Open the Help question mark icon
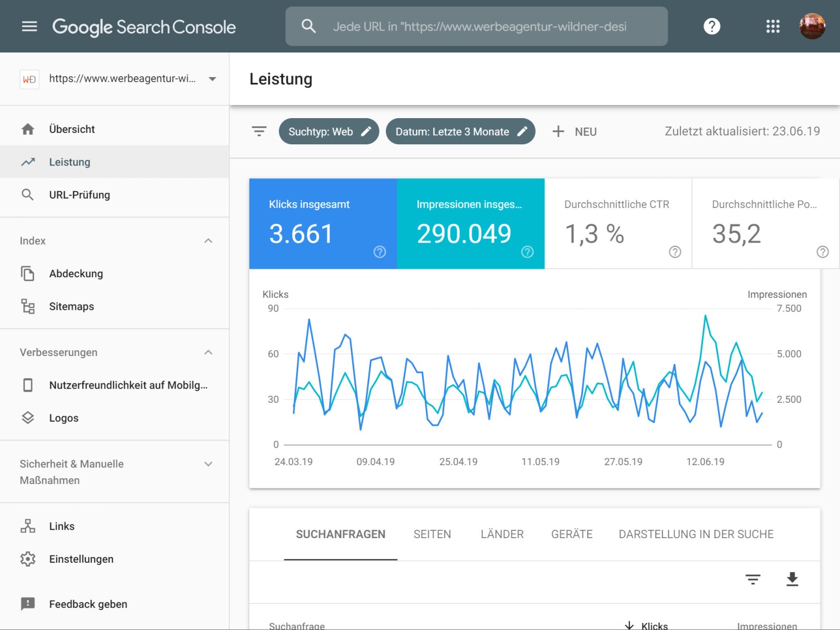840x630 pixels. 711,26
